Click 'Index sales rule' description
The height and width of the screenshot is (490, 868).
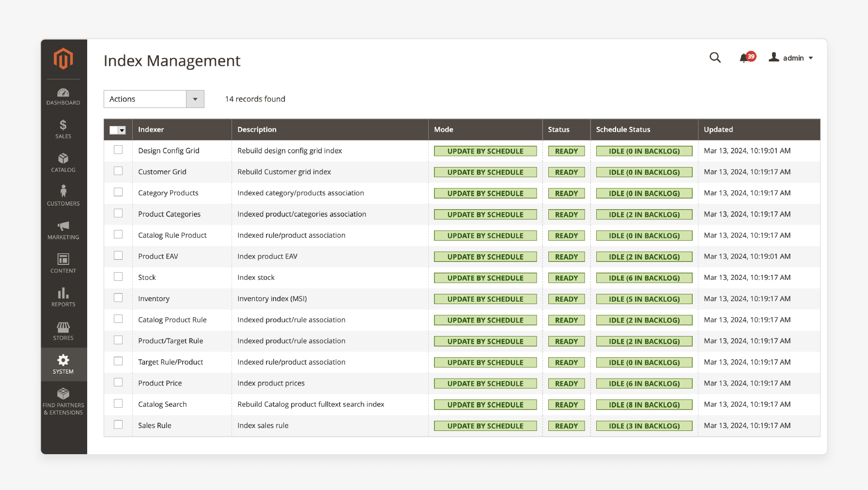coord(263,426)
